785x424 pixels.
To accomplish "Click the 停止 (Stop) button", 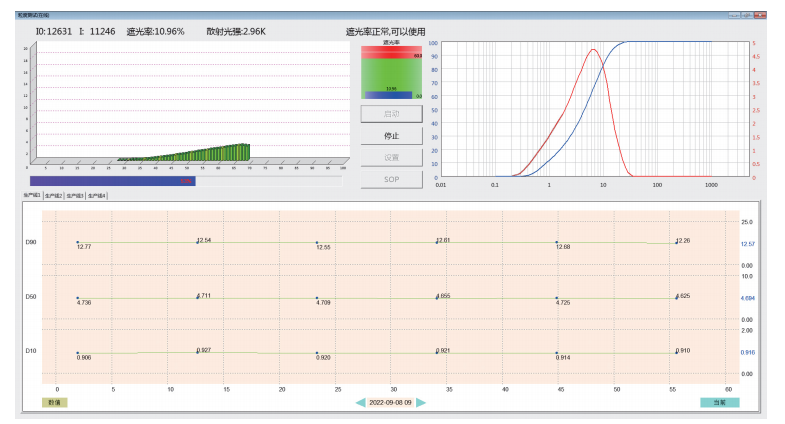I will (x=391, y=135).
